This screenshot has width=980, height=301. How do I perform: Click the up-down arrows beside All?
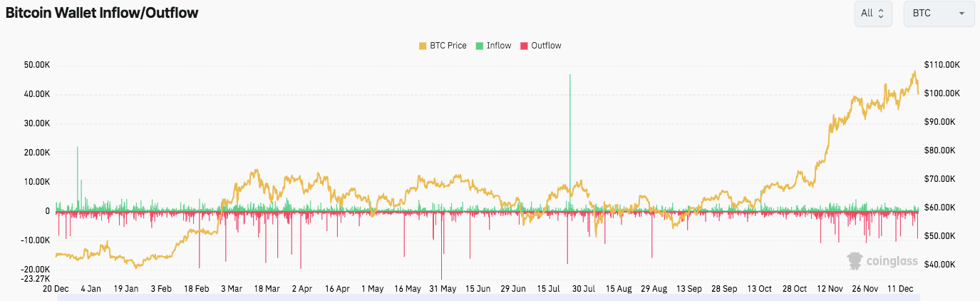(x=881, y=13)
